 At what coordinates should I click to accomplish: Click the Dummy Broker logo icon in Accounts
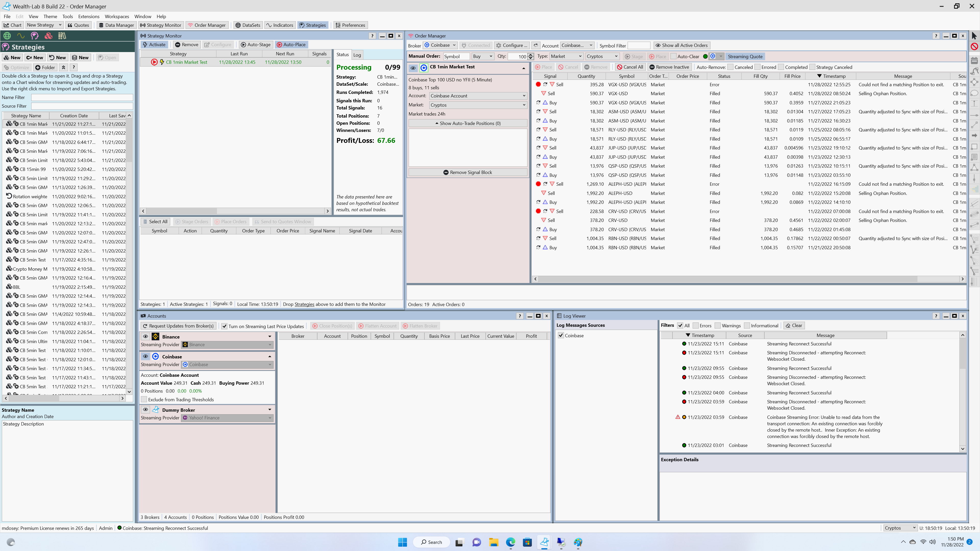(155, 409)
